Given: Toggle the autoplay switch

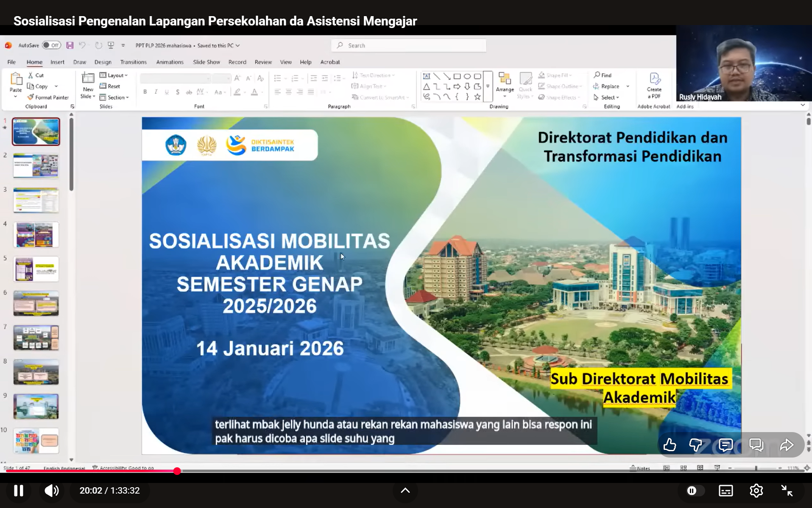Looking at the screenshot, I should pyautogui.click(x=695, y=491).
